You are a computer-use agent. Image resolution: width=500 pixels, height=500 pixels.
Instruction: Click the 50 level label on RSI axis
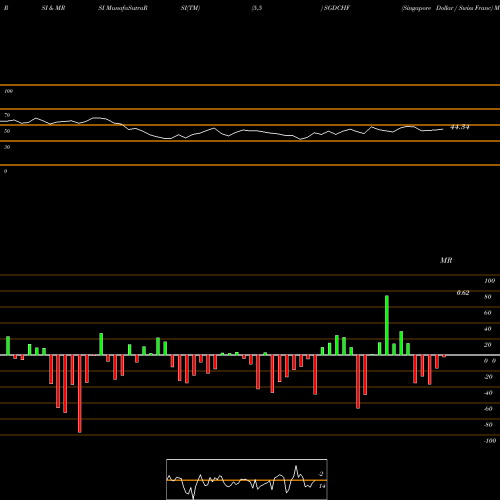tap(7, 131)
